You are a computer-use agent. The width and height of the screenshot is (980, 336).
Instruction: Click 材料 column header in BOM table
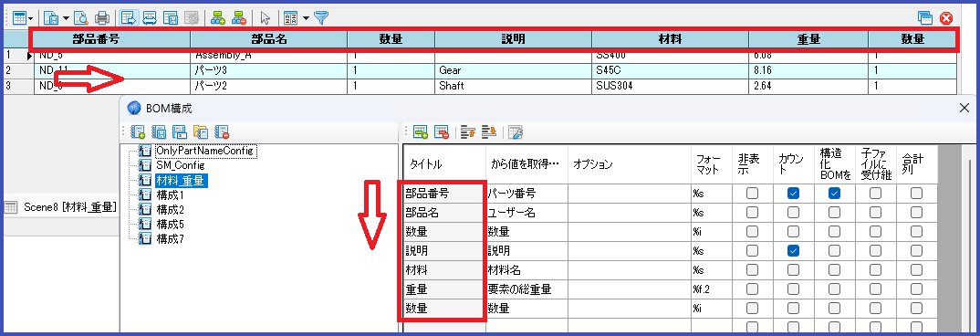pos(670,38)
